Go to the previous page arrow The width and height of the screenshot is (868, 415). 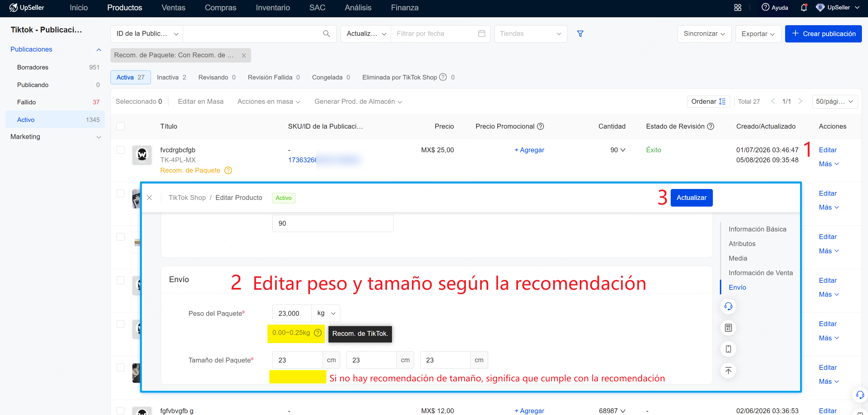[x=773, y=101]
